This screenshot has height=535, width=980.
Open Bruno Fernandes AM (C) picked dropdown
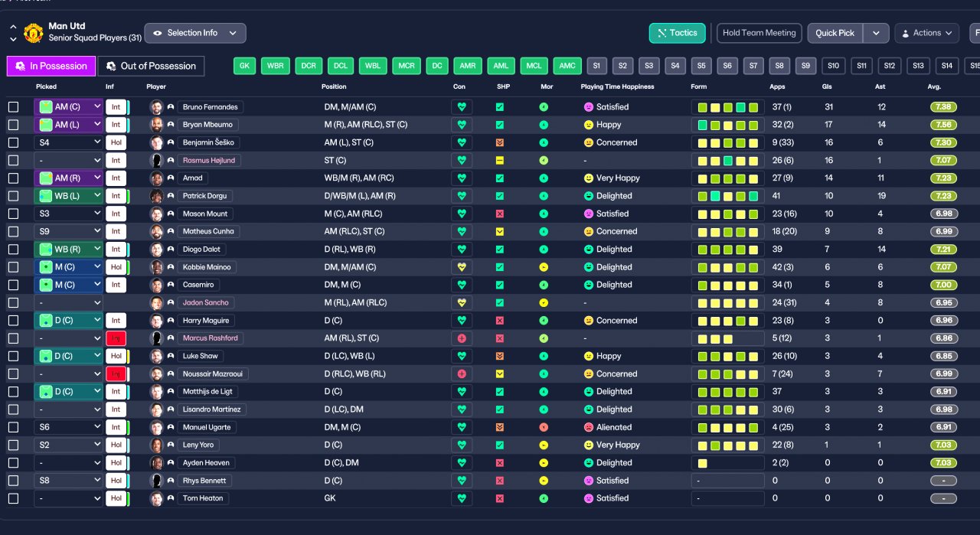click(x=68, y=107)
